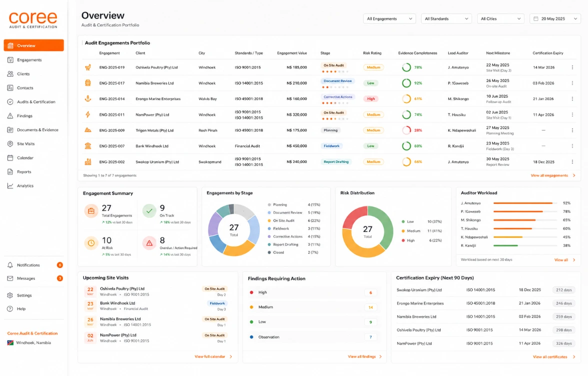
Task: Click N$ 450,000 engagement value
Action: tap(297, 146)
